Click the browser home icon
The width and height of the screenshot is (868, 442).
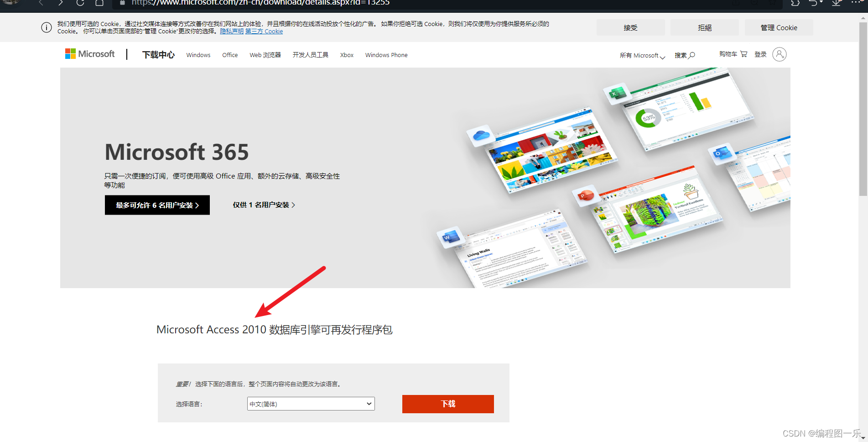[99, 3]
